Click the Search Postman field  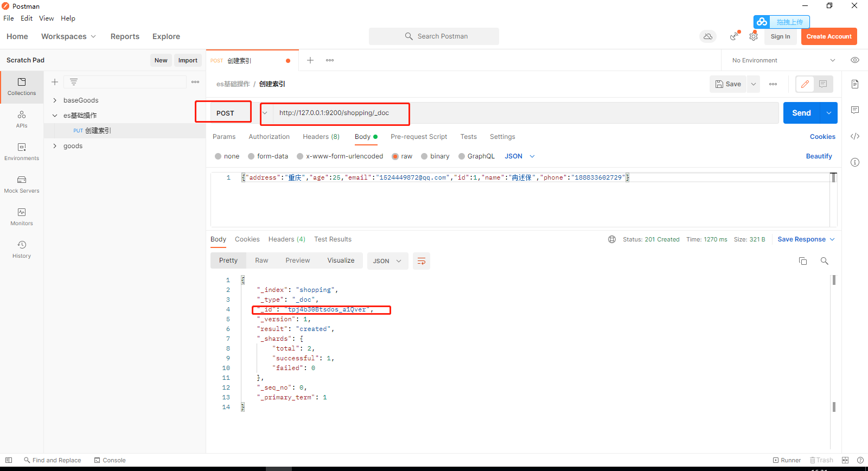coord(434,36)
